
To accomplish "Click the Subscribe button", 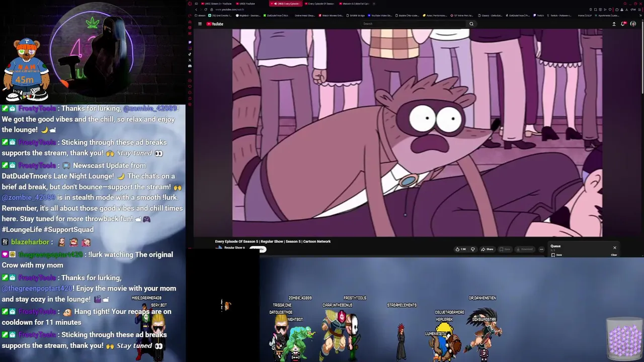I will tap(258, 249).
